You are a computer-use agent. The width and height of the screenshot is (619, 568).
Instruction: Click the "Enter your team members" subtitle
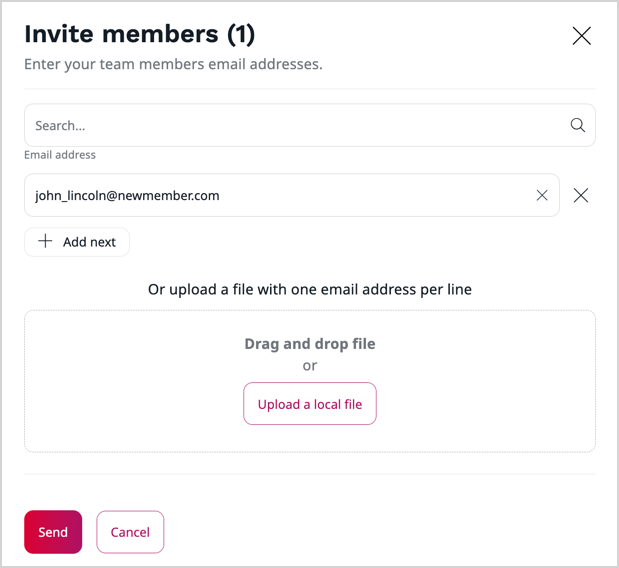pyautogui.click(x=173, y=65)
